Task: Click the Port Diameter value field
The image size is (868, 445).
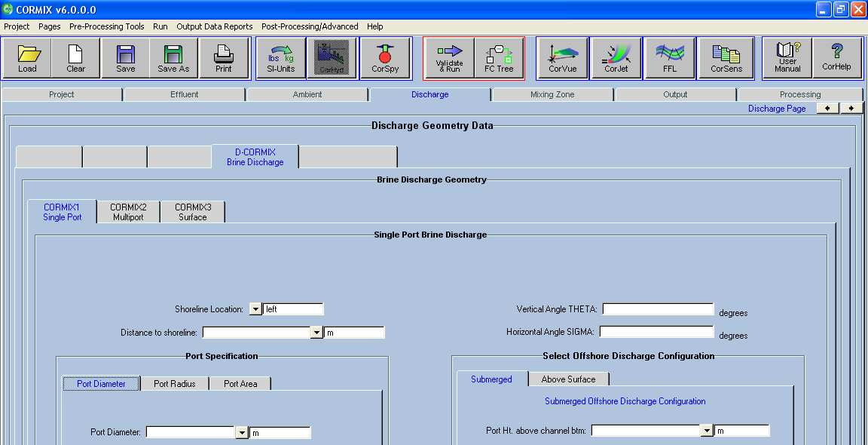Action: click(191, 432)
